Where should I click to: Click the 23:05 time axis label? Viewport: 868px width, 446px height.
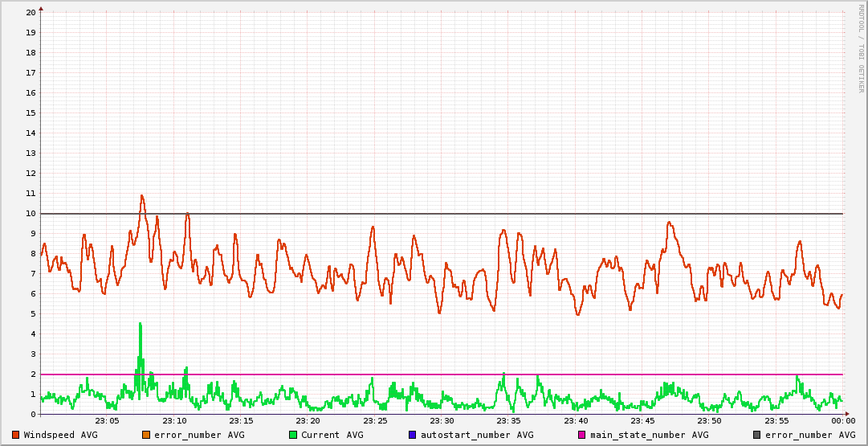(108, 421)
